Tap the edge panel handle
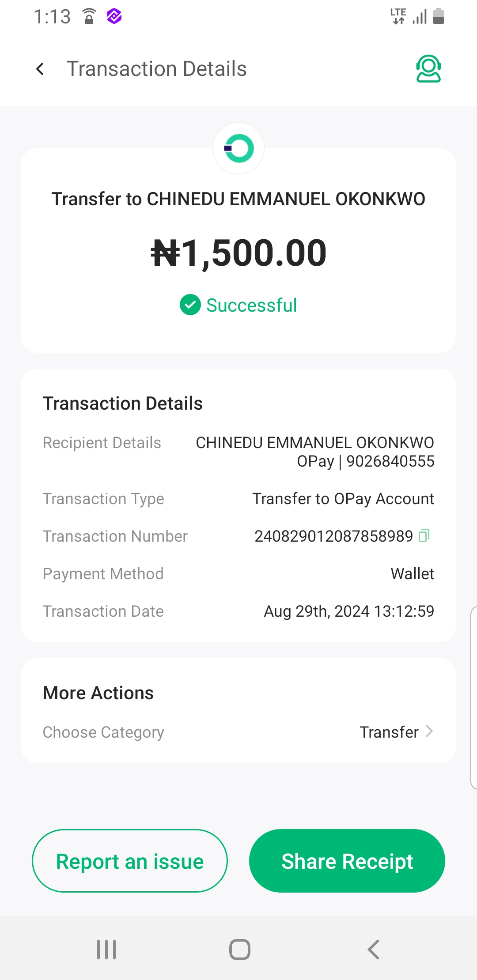This screenshot has height=980, width=477. [473, 697]
